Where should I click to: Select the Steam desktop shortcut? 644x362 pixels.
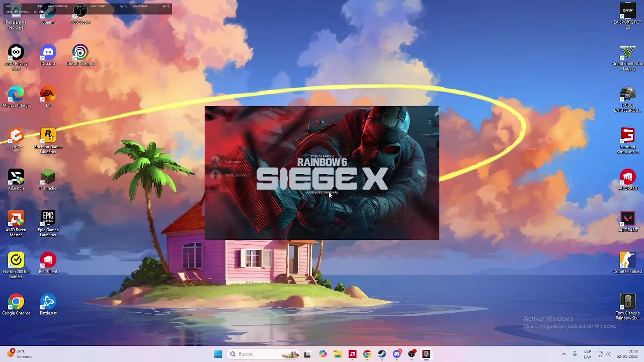pyautogui.click(x=48, y=14)
